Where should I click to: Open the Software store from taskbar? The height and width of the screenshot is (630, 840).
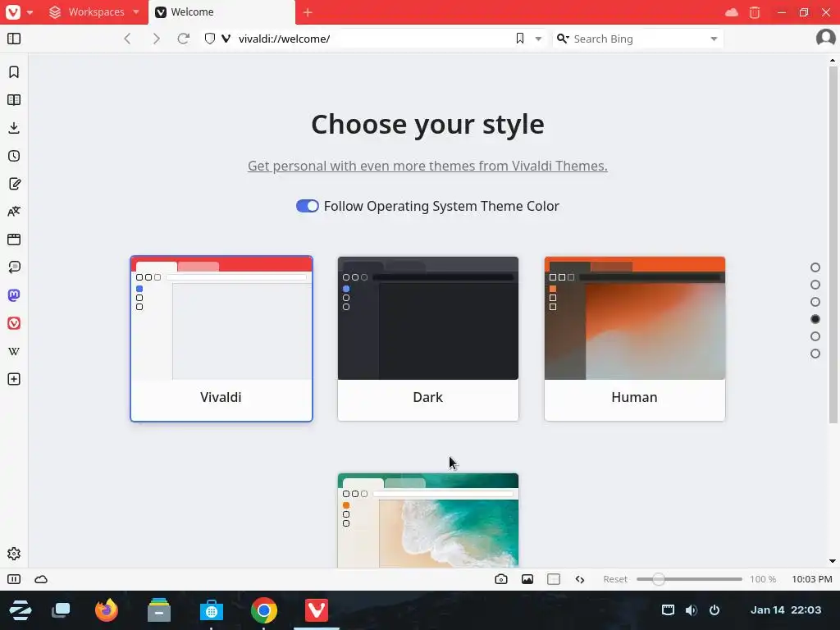(x=211, y=610)
